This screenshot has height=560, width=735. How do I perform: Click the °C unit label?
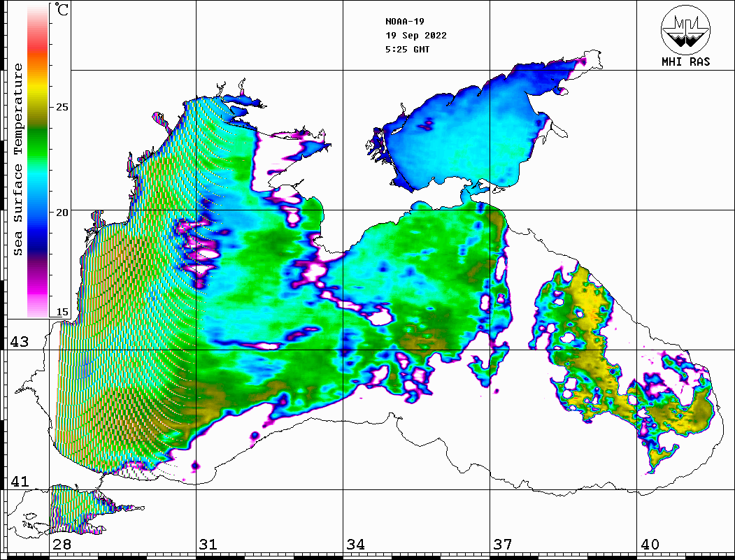point(62,10)
